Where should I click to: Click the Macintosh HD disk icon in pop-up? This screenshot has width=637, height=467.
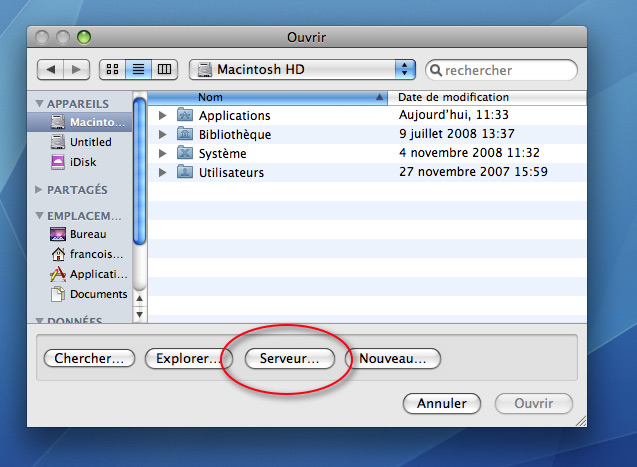(x=205, y=69)
